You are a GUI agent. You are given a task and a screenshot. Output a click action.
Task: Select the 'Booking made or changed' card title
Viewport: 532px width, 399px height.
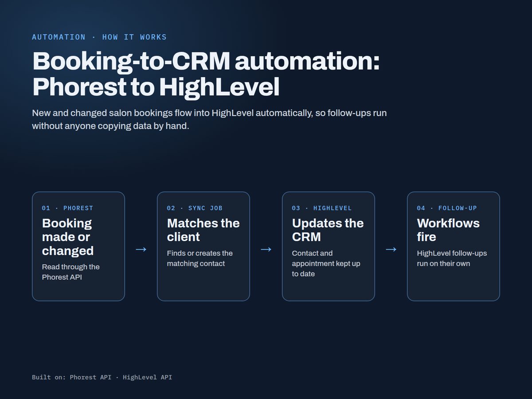[68, 237]
